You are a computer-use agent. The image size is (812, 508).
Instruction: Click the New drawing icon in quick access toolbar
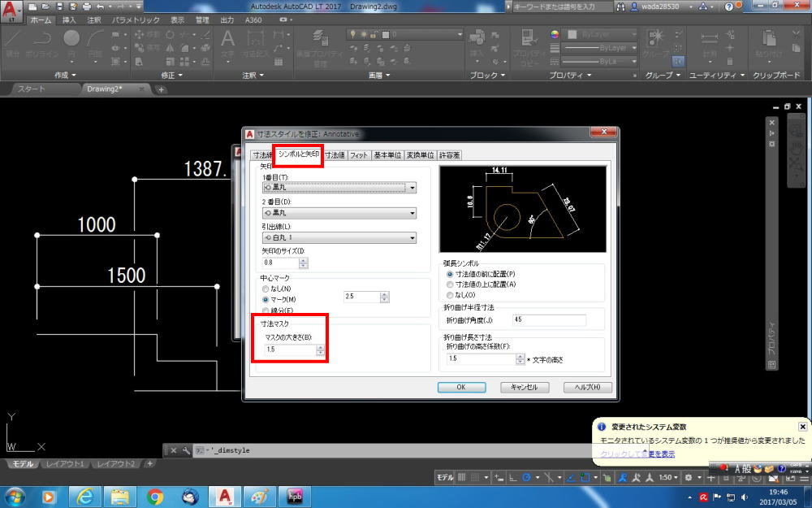tap(33, 7)
